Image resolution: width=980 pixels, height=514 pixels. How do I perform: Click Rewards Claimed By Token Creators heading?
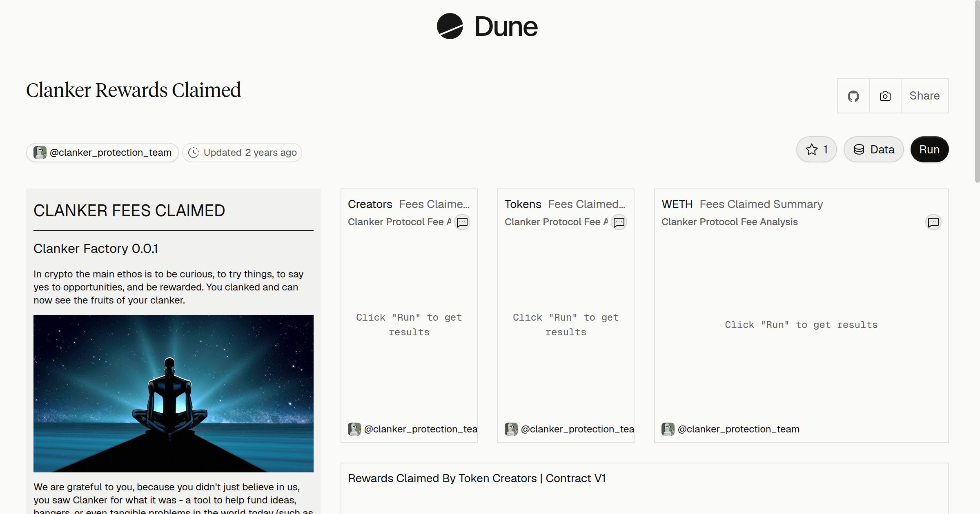click(x=477, y=478)
